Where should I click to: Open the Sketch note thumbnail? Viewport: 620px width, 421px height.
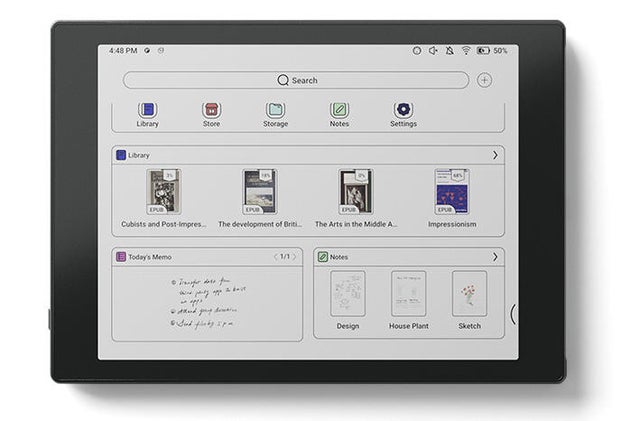pos(469,293)
